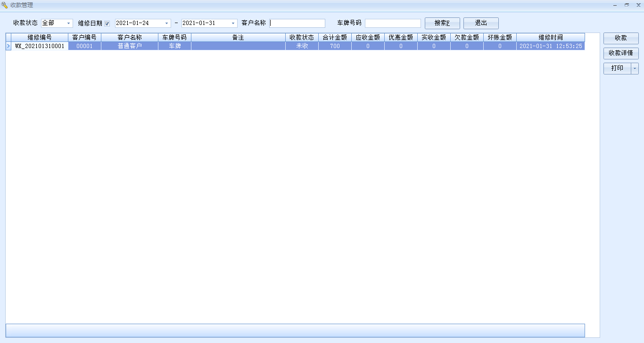
Task: Click the 维修时间 column header
Action: coord(551,37)
